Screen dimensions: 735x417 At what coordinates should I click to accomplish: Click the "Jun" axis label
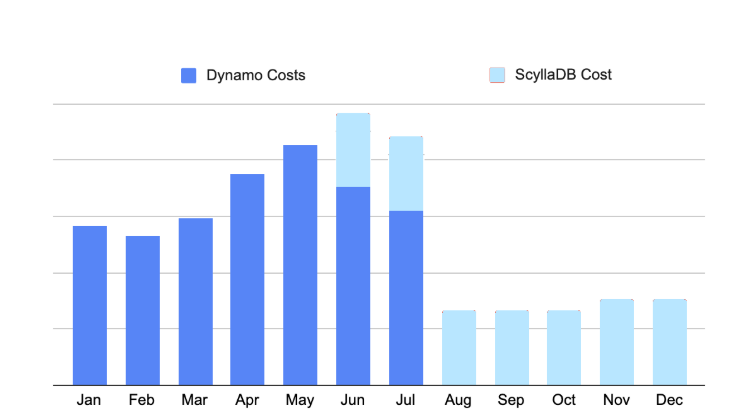(352, 400)
